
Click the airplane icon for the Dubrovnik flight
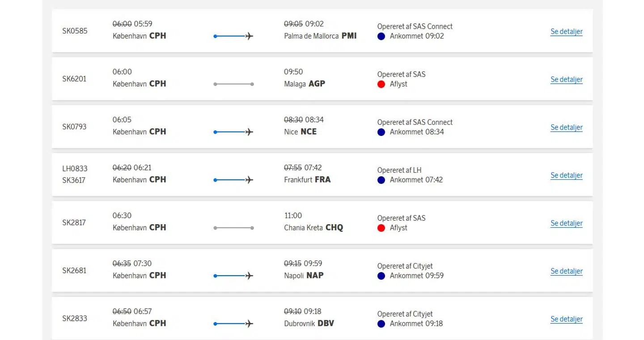pyautogui.click(x=249, y=323)
